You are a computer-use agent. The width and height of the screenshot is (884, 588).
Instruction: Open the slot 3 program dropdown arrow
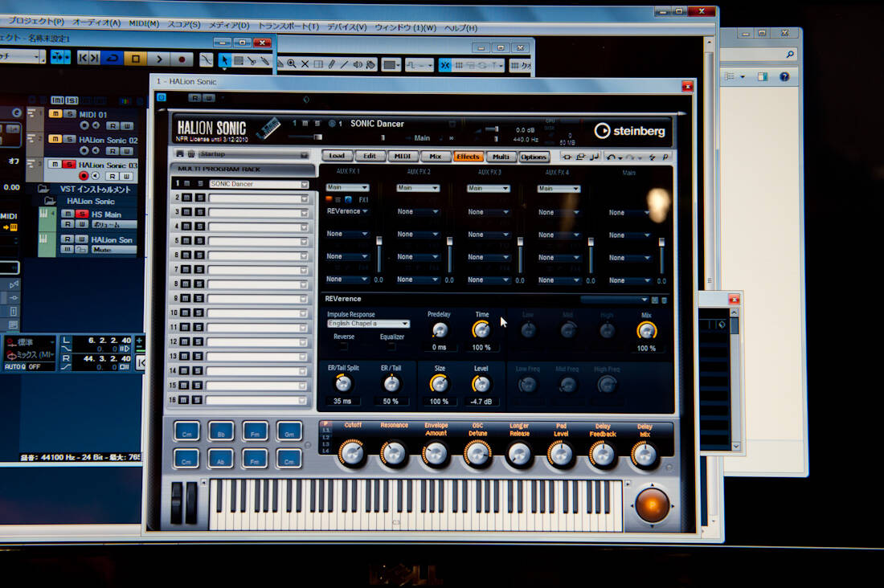click(x=305, y=213)
